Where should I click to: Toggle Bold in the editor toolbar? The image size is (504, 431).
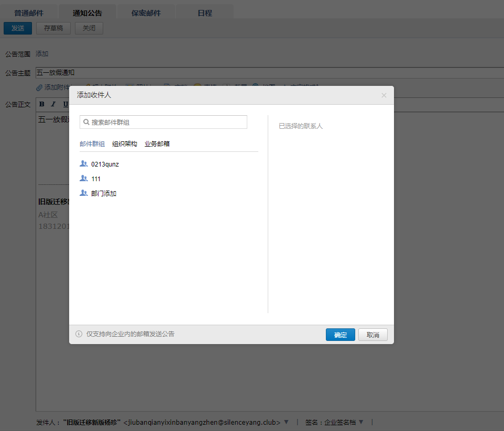42,104
